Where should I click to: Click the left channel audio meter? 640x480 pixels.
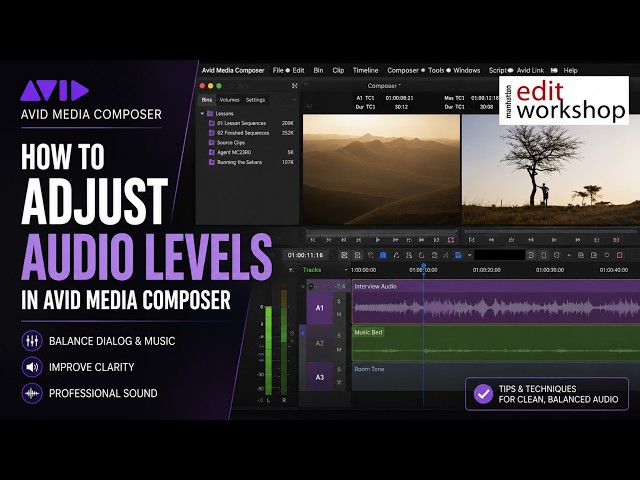268,350
